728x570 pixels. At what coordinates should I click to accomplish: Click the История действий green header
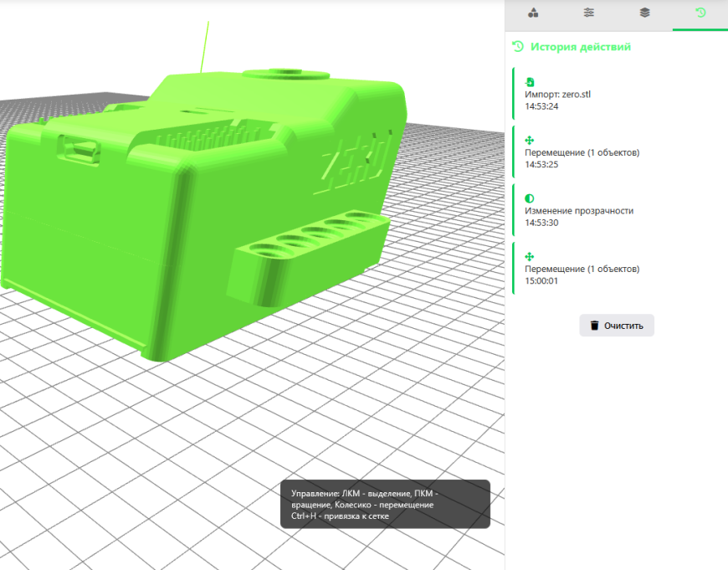point(577,47)
